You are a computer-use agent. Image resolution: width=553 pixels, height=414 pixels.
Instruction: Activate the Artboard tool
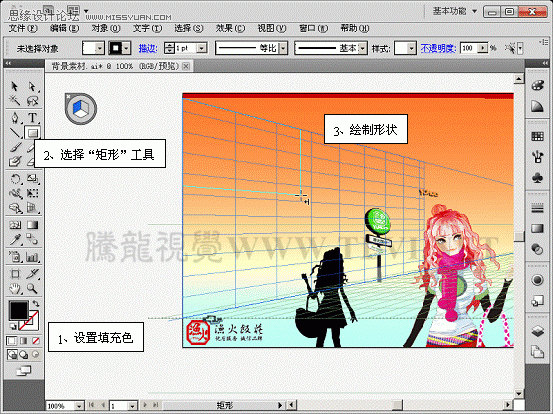14,274
